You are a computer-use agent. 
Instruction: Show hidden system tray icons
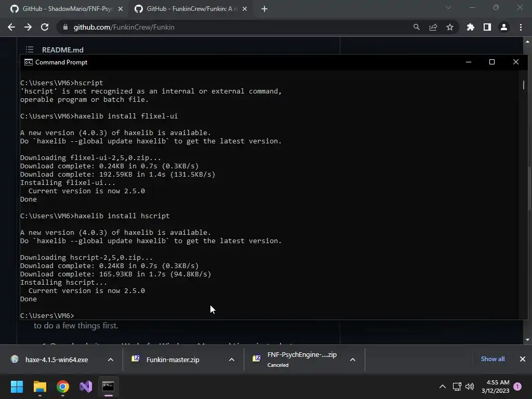pos(443,387)
